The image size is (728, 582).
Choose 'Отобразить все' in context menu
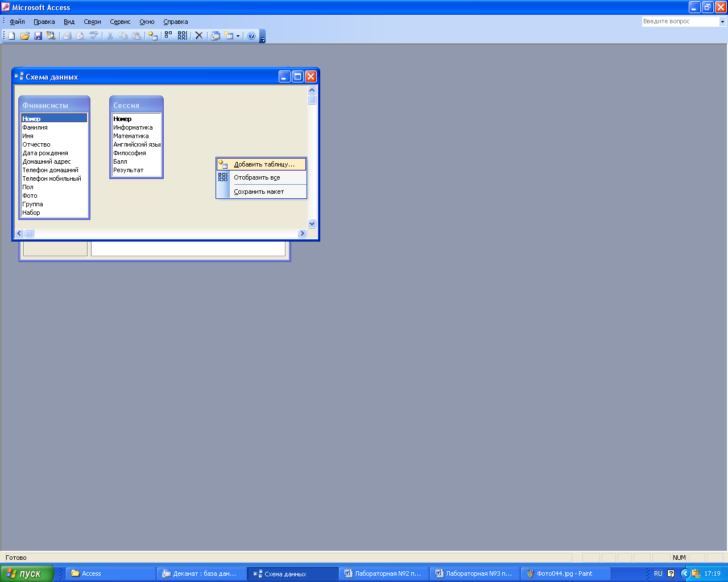click(262, 177)
